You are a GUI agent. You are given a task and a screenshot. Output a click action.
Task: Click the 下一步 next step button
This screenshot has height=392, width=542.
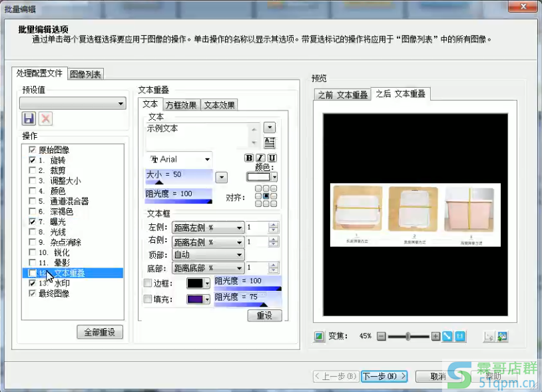point(384,376)
